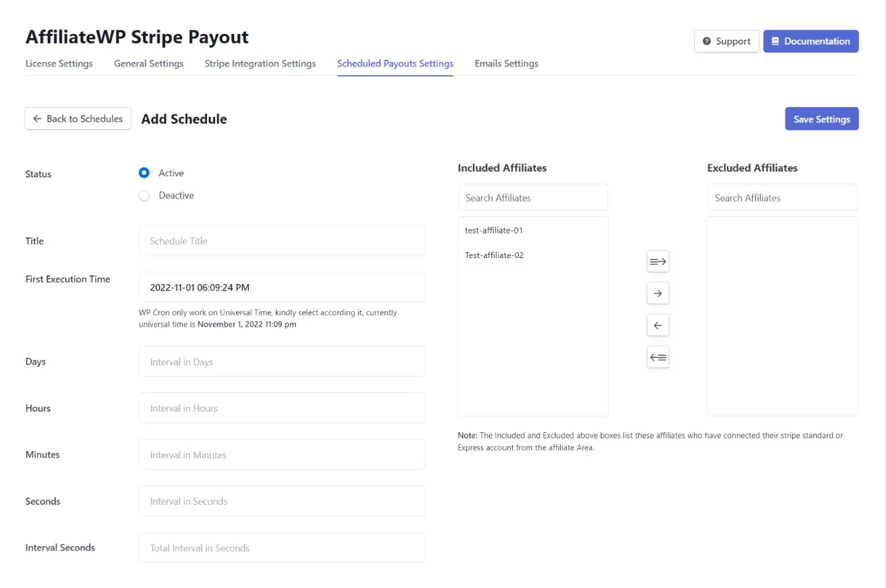Move all affiliates to Excluded with double-right arrow
Screen dimensions: 886x588
pyautogui.click(x=657, y=261)
